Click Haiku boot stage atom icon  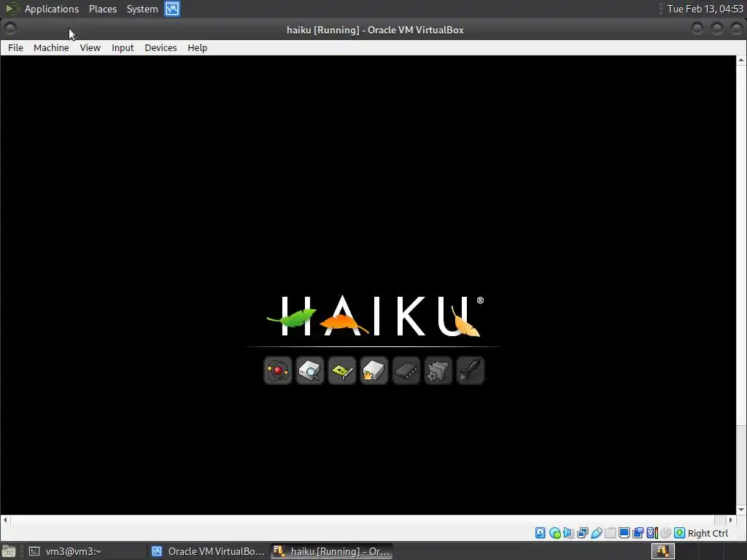click(x=278, y=370)
